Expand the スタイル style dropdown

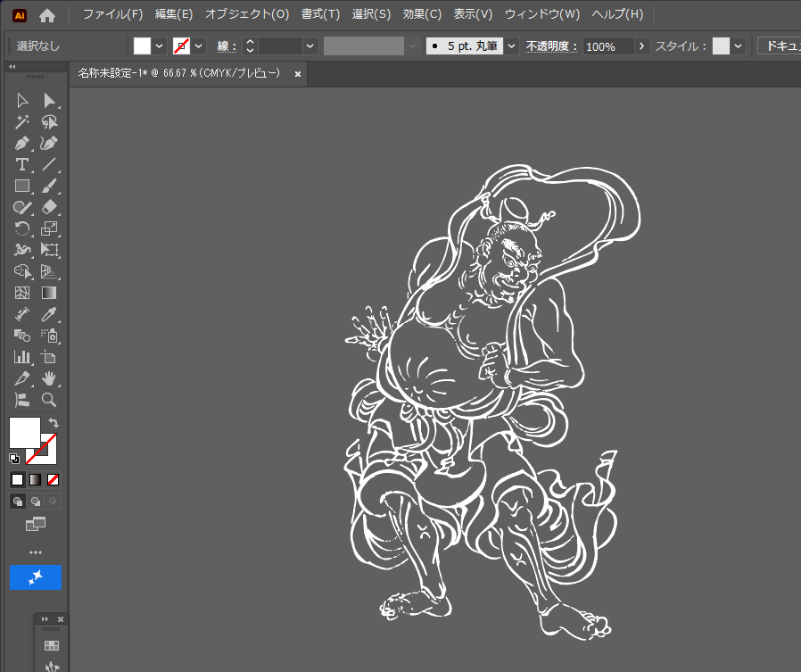tap(739, 46)
